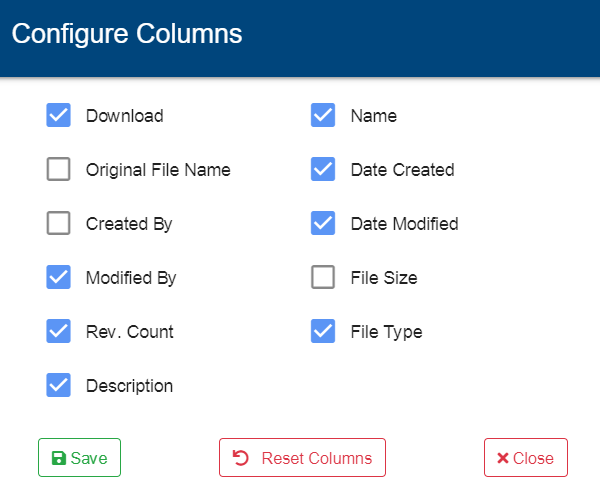The width and height of the screenshot is (600, 487).
Task: Click the Date Modified label
Action: tap(404, 224)
